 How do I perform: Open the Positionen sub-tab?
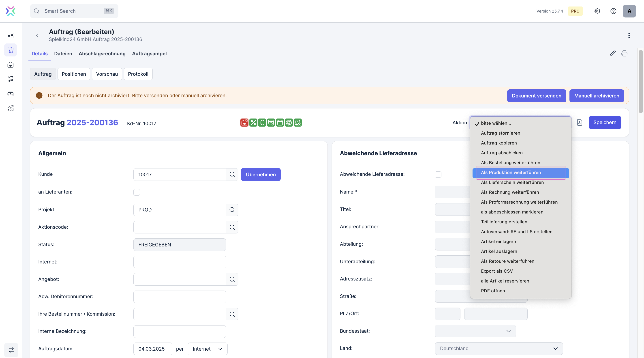[74, 74]
